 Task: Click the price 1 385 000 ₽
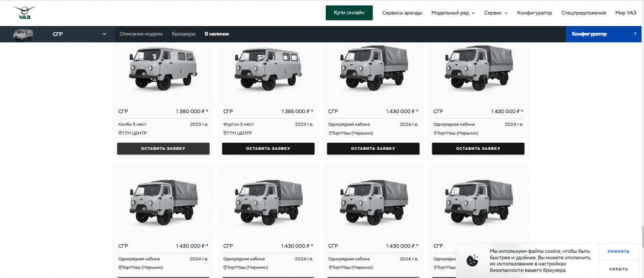tap(295, 112)
